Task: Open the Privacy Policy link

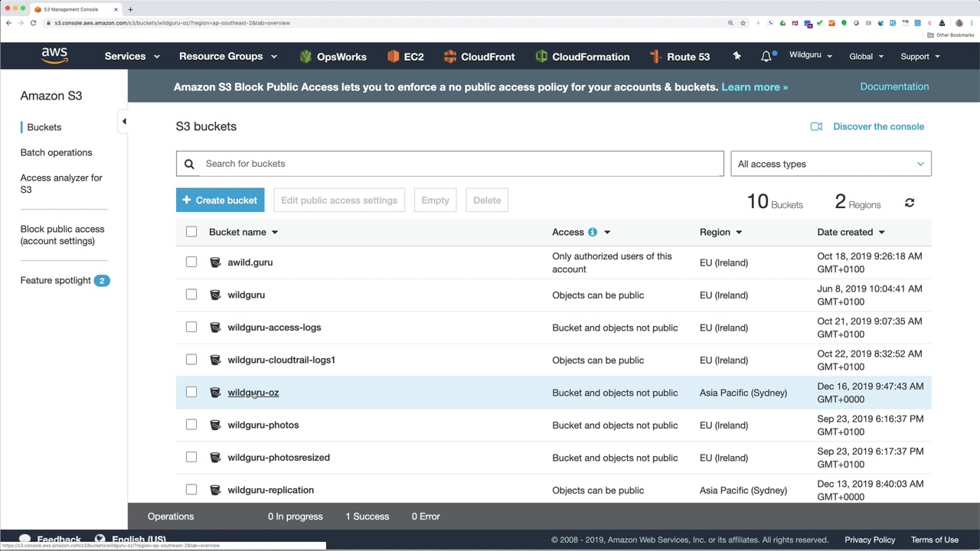Action: click(x=870, y=540)
